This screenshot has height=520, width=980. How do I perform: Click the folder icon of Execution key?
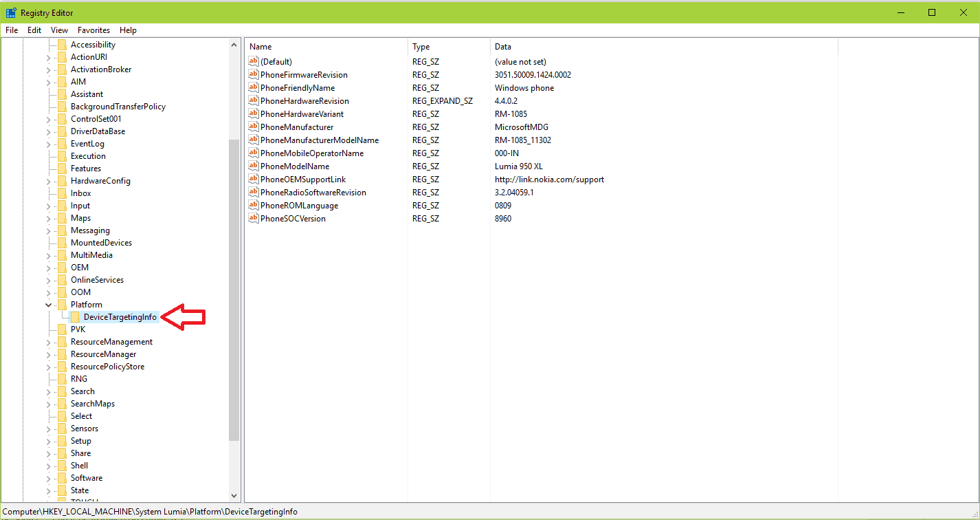pyautogui.click(x=62, y=156)
